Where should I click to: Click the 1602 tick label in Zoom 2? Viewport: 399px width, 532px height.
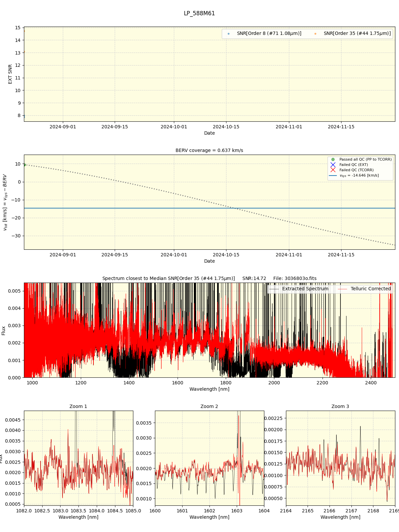pyautogui.click(x=209, y=511)
